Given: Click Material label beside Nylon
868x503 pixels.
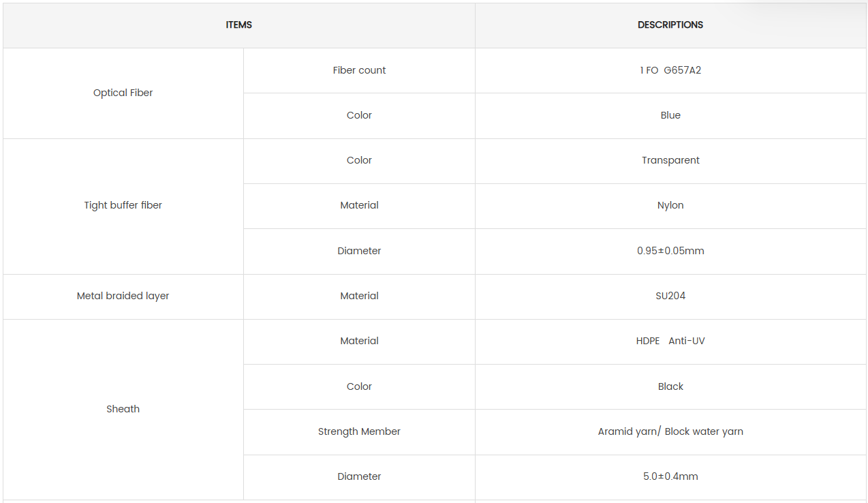Looking at the screenshot, I should (x=359, y=206).
